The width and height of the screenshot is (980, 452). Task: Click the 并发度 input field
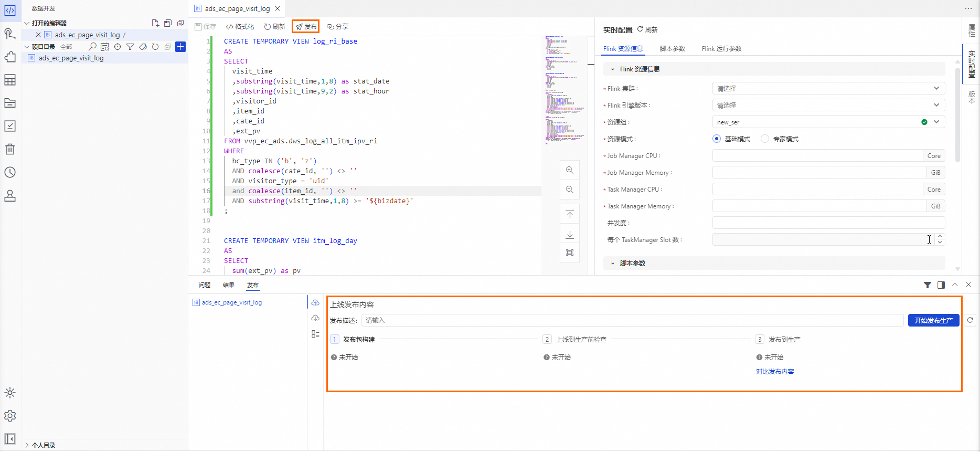[828, 223]
